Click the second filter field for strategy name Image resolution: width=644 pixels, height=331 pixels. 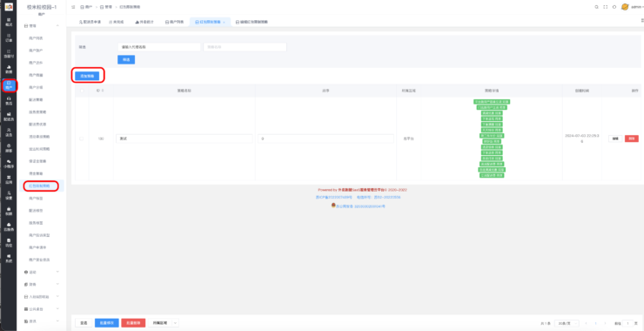[x=245, y=47]
